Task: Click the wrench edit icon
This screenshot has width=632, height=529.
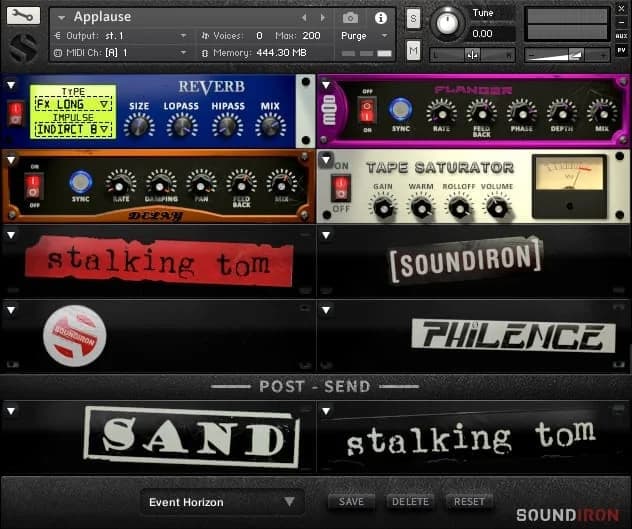Action: point(23,16)
